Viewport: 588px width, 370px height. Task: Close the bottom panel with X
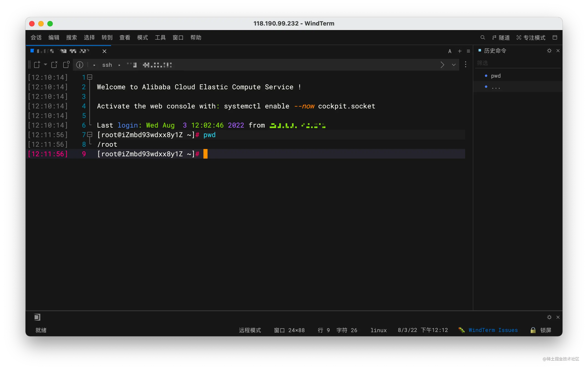coord(558,317)
